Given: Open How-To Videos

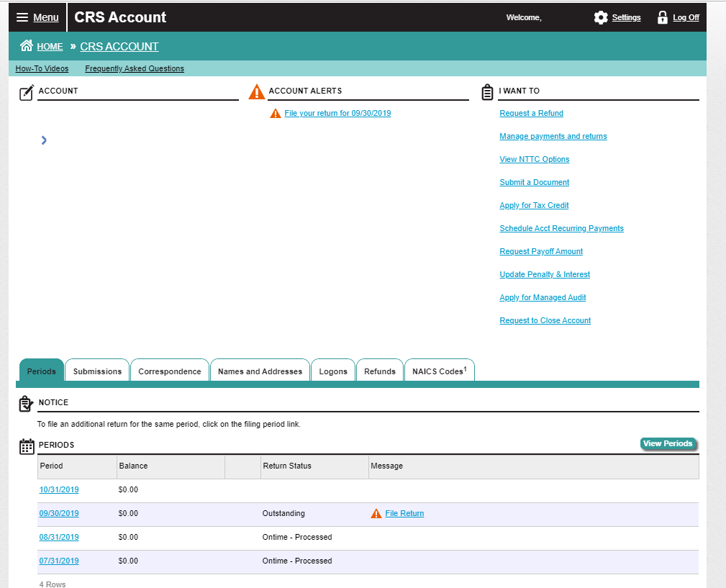Looking at the screenshot, I should [42, 68].
